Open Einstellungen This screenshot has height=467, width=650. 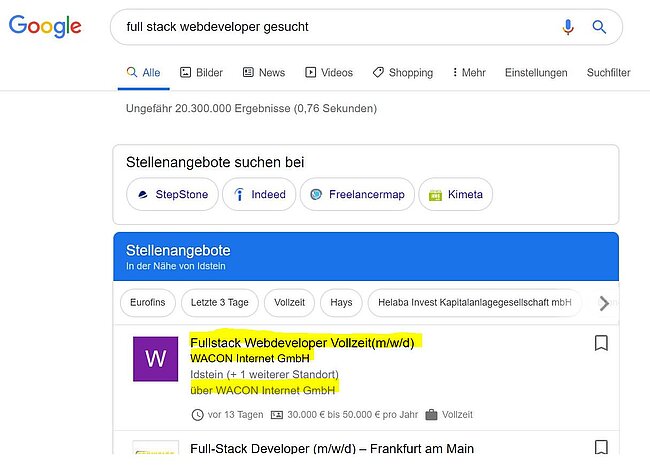pyautogui.click(x=536, y=73)
